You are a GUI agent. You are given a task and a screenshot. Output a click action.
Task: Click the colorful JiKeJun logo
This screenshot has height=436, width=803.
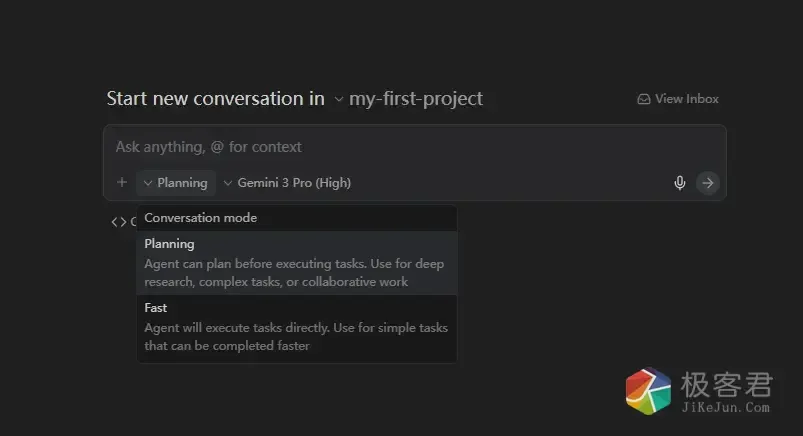tap(648, 391)
